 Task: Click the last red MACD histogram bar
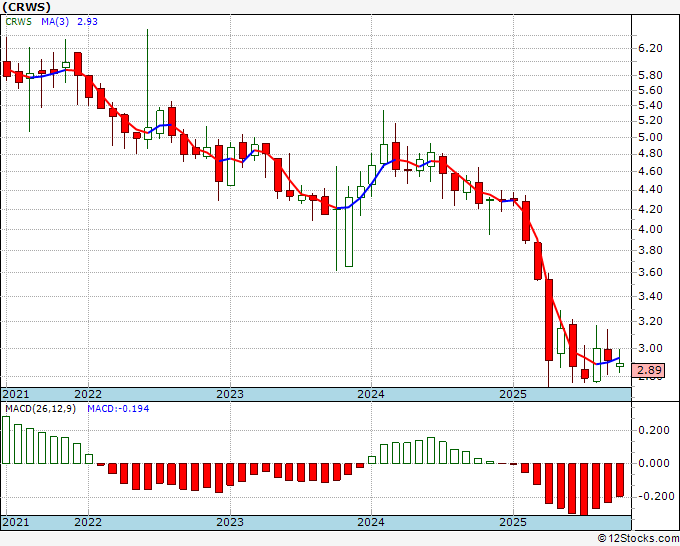pos(619,480)
